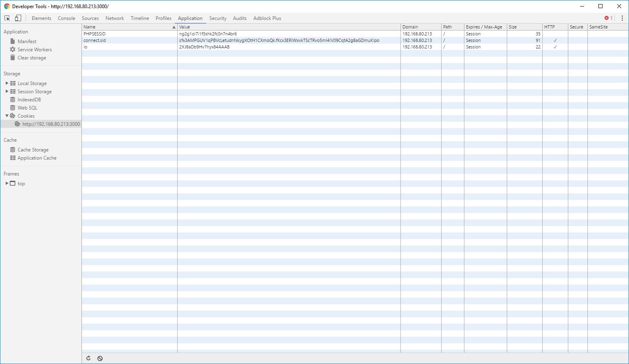
Task: Switch to the Elements tab
Action: point(42,18)
